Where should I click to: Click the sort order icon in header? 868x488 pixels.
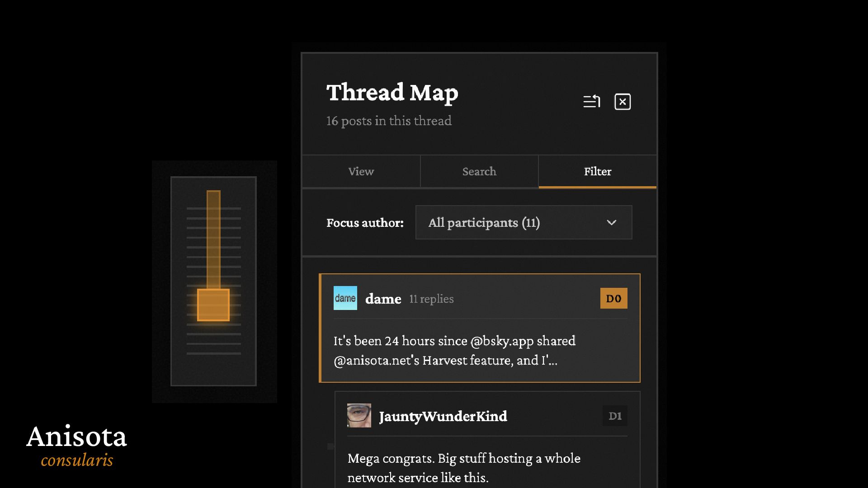[591, 102]
